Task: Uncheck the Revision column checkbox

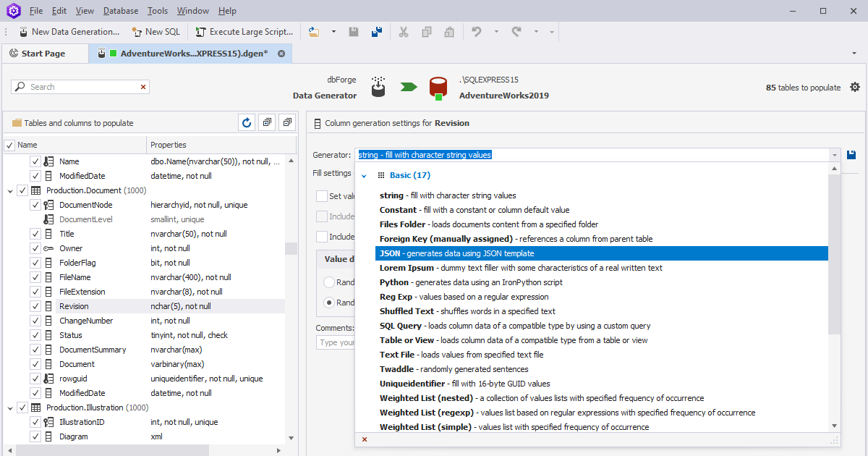Action: [x=35, y=305]
